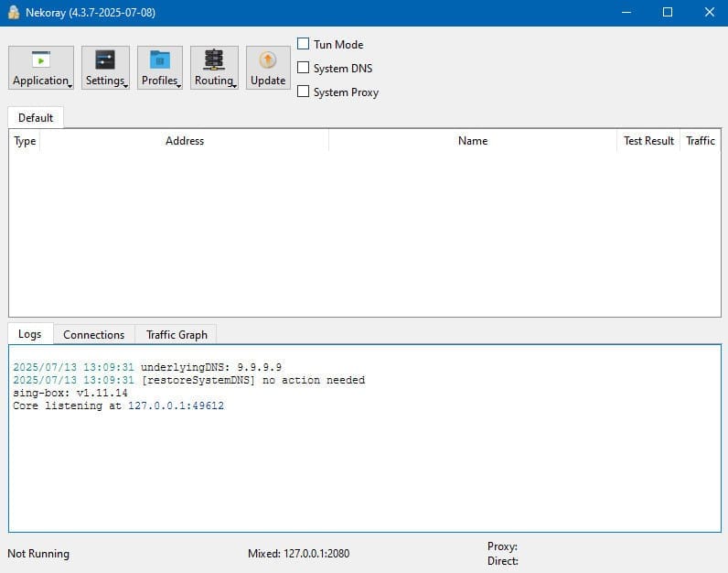Click the Nekoray app icon in title bar
The width and height of the screenshot is (728, 573).
(x=14, y=12)
